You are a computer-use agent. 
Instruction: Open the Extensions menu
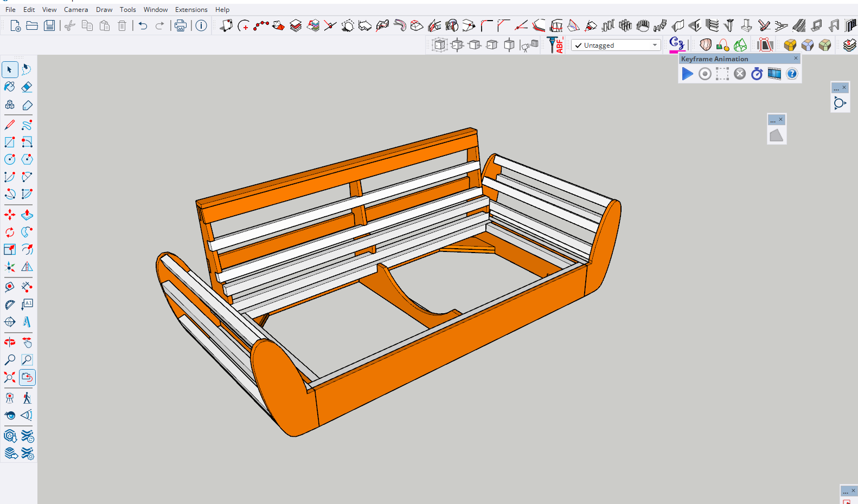coord(191,9)
